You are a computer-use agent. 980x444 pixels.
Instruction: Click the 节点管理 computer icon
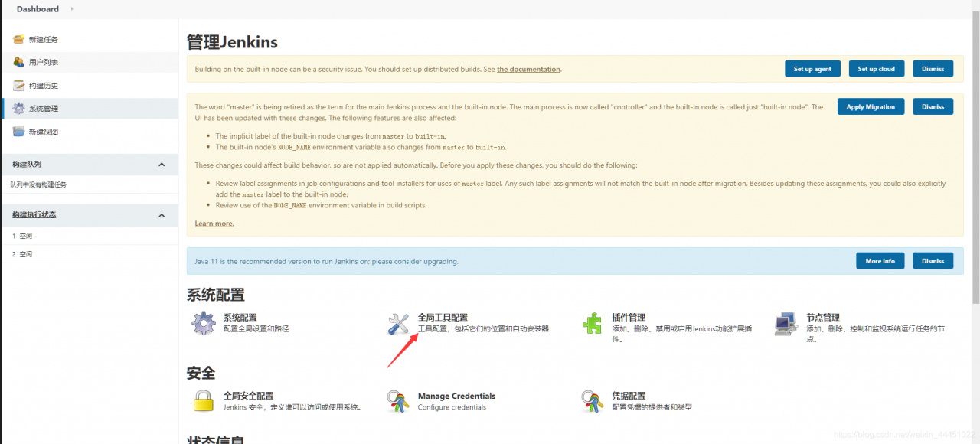coord(786,323)
